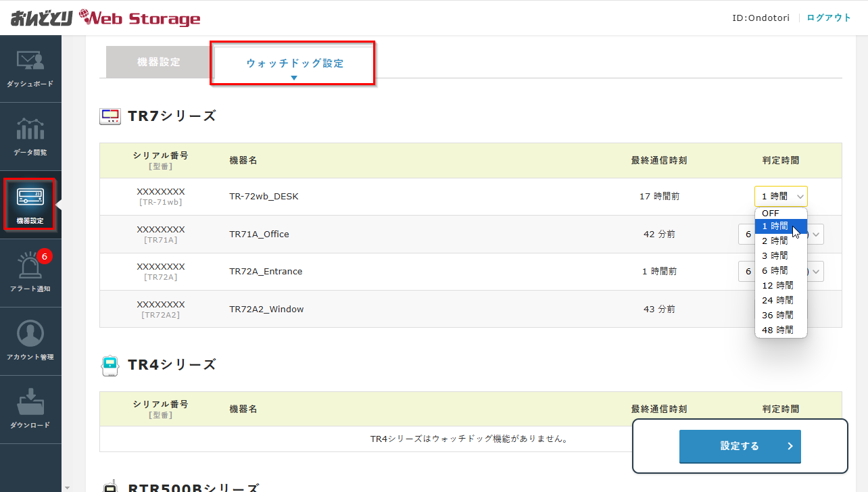Choose 12 時間 in the dropdown list
Image resolution: width=868 pixels, height=492 pixels.
coord(781,286)
